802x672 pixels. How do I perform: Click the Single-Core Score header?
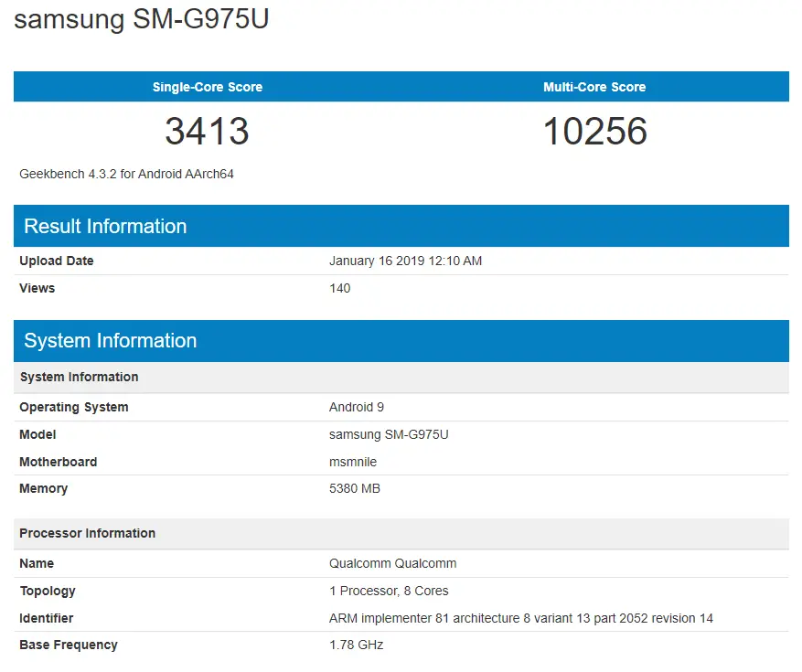tap(207, 87)
